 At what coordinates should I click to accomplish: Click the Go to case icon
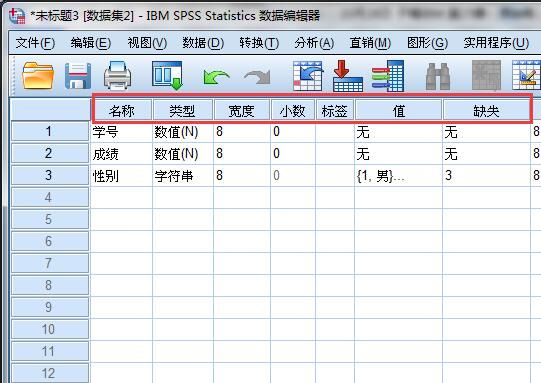pyautogui.click(x=307, y=76)
